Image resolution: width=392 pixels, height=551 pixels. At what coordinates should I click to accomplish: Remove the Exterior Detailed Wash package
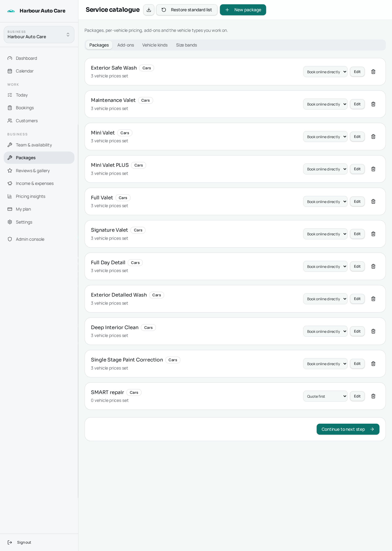coord(373,299)
